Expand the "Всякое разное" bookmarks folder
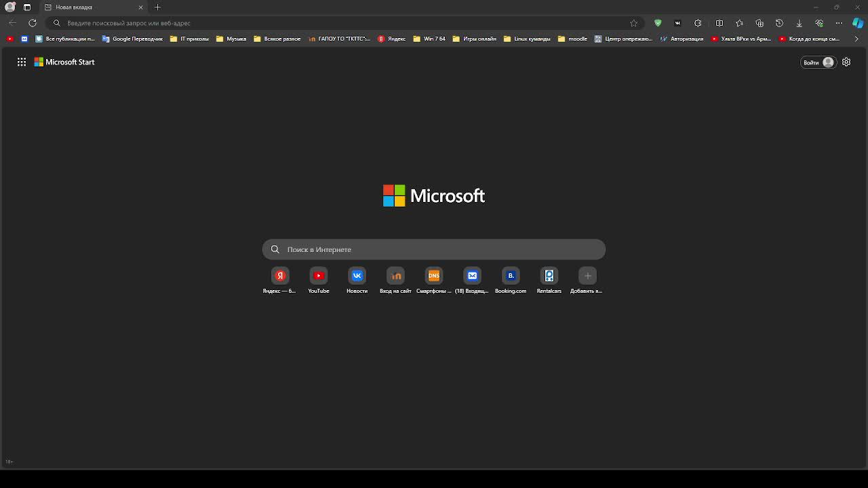This screenshot has width=868, height=488. pyautogui.click(x=277, y=39)
